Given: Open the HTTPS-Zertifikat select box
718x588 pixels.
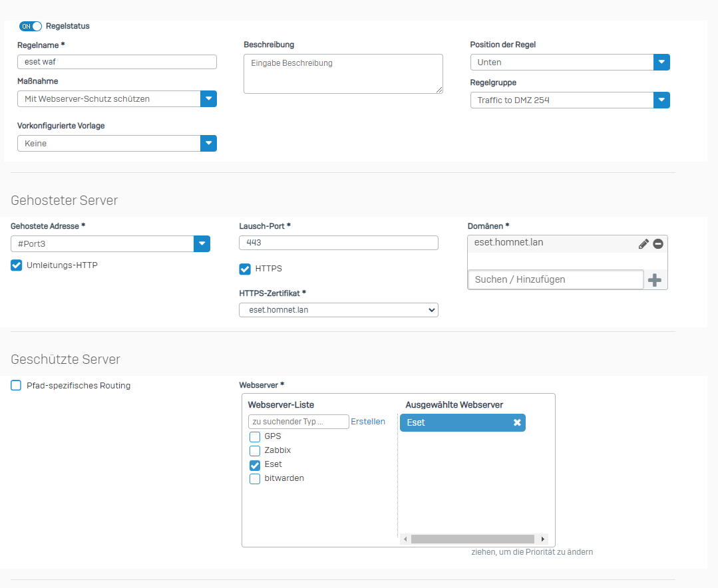Looking at the screenshot, I should (338, 310).
